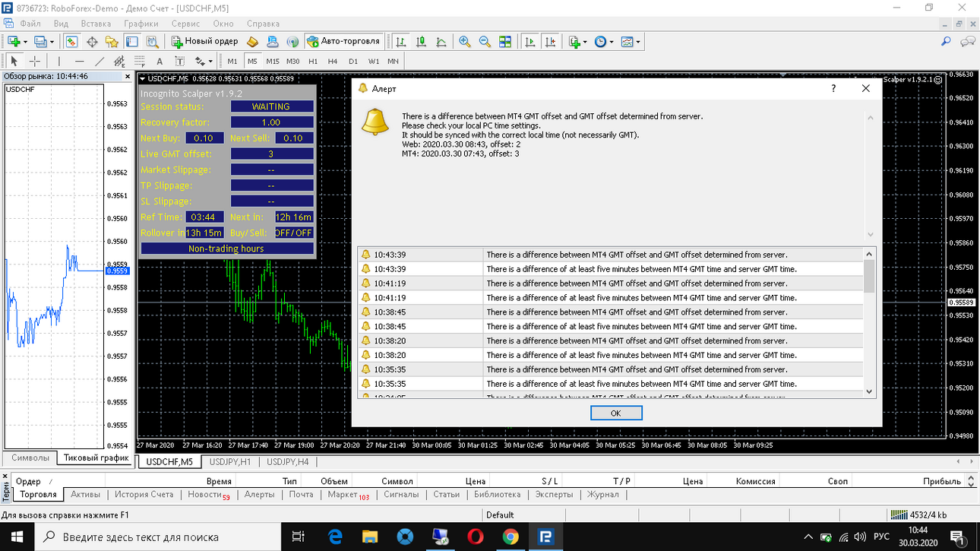This screenshot has height=551, width=980.
Task: Select the text label tool
Action: click(179, 61)
